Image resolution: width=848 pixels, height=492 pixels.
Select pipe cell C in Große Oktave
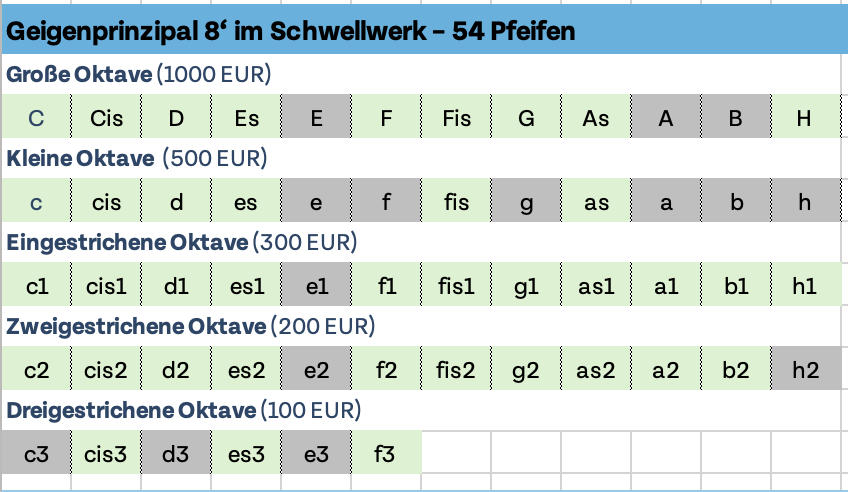(36, 118)
